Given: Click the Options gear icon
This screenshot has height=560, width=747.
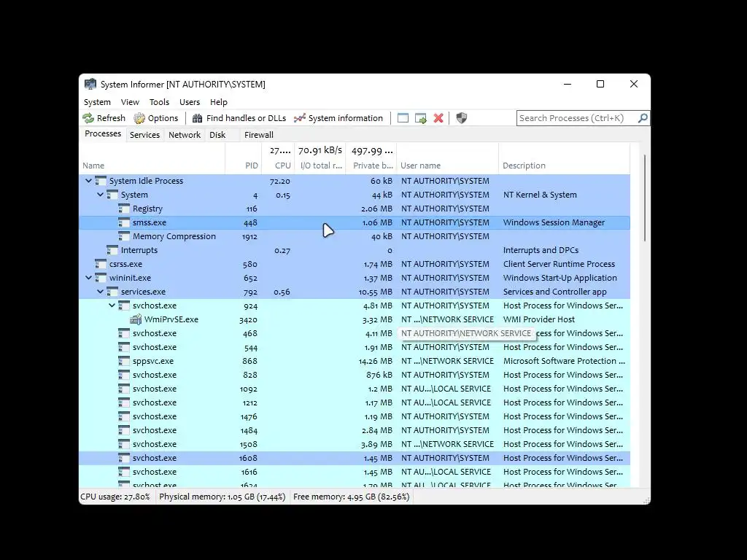Looking at the screenshot, I should 139,118.
